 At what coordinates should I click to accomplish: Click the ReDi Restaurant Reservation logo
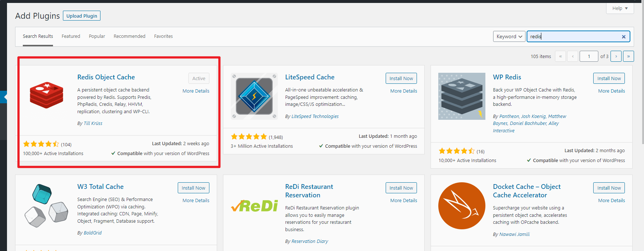[x=254, y=206]
